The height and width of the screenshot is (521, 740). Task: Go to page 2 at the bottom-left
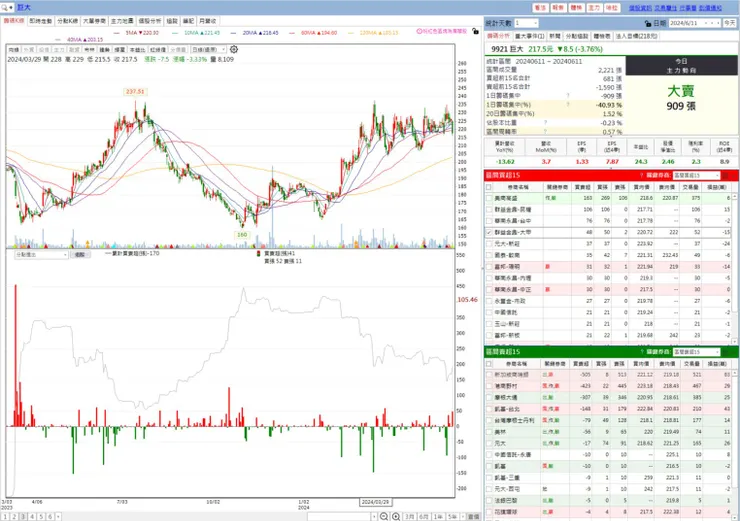tap(15, 517)
